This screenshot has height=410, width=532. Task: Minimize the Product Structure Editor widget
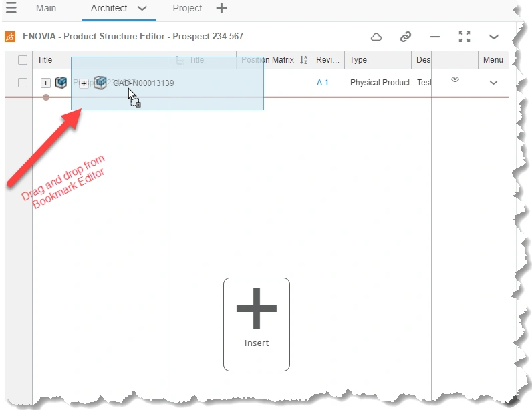pos(435,37)
